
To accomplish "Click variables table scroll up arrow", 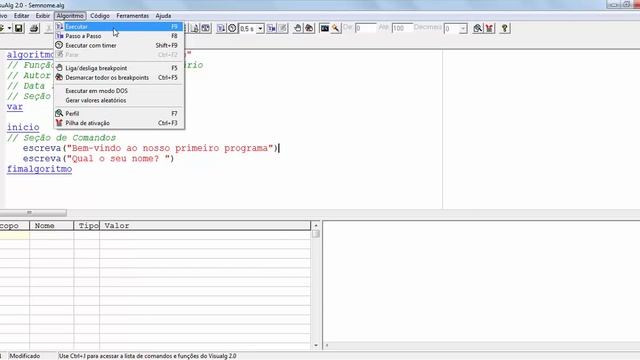I will pyautogui.click(x=316, y=225).
